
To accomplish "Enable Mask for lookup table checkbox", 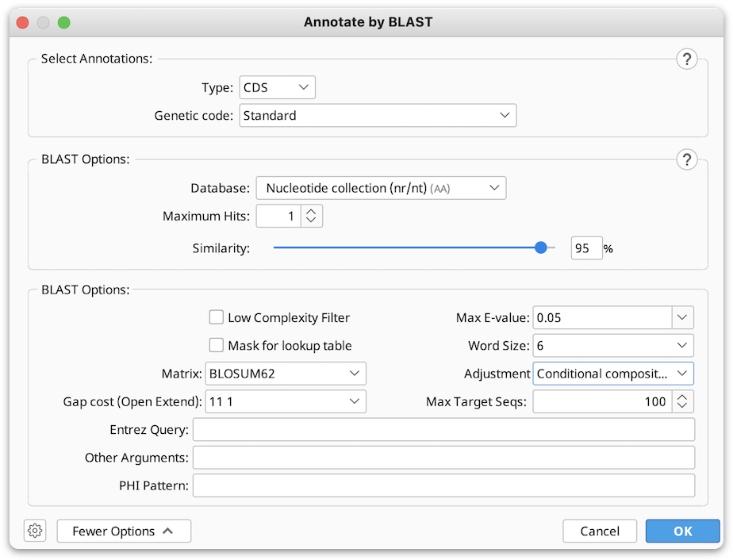I will (216, 346).
